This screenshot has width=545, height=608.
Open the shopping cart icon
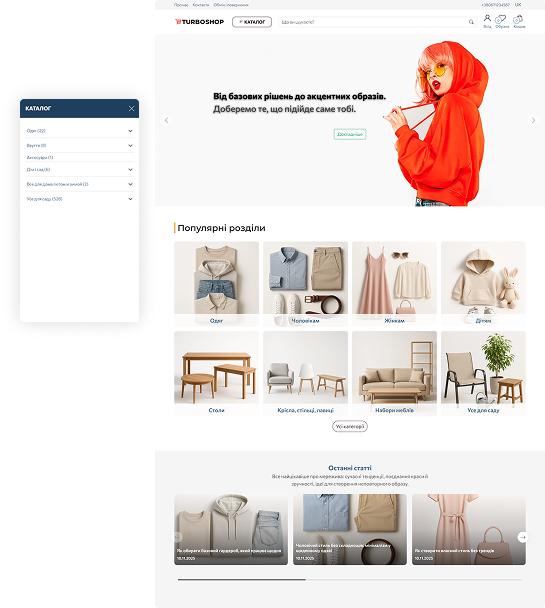(x=519, y=19)
